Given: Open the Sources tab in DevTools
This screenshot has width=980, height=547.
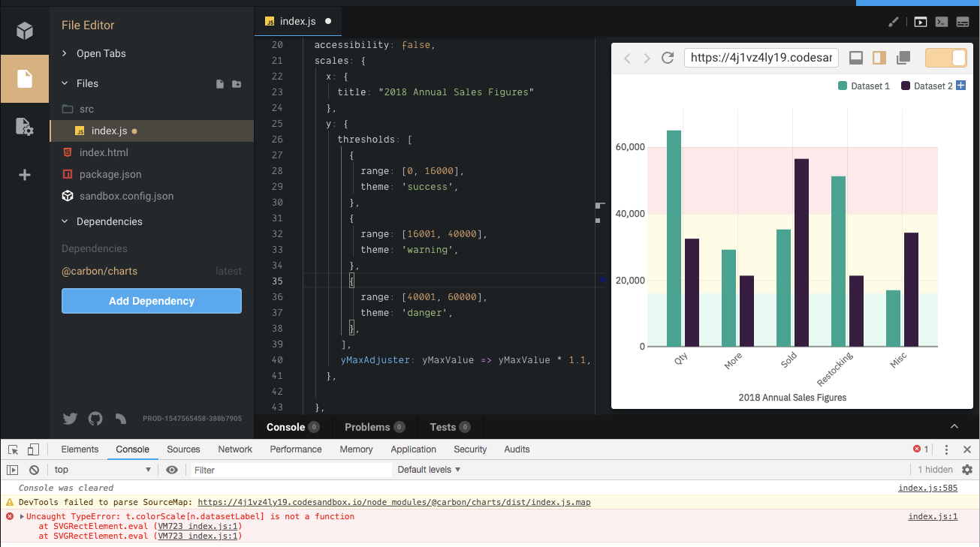Looking at the screenshot, I should (183, 449).
